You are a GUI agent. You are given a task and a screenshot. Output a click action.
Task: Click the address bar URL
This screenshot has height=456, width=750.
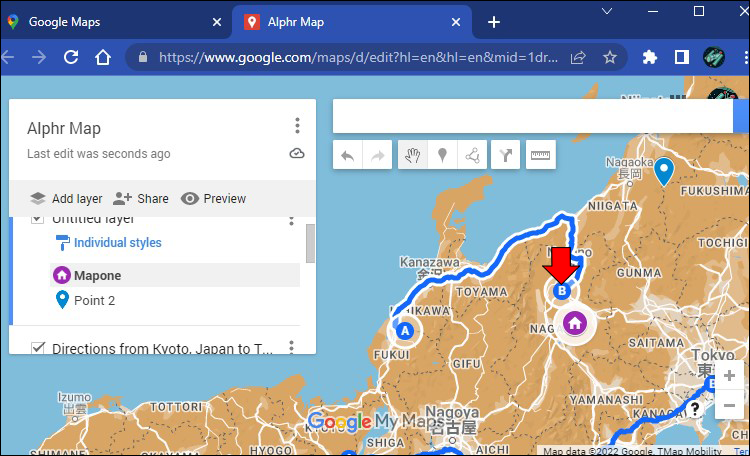click(358, 57)
